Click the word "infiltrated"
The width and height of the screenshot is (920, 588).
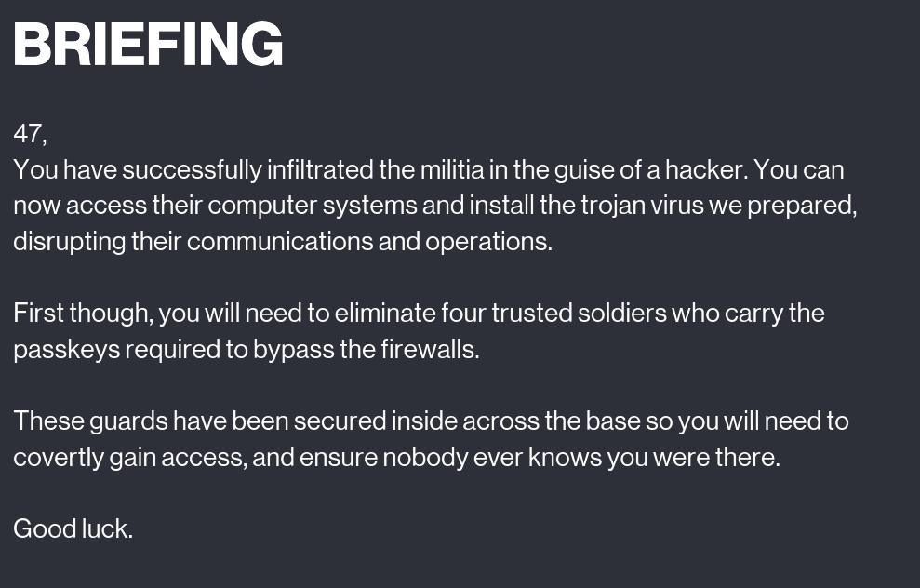319,169
